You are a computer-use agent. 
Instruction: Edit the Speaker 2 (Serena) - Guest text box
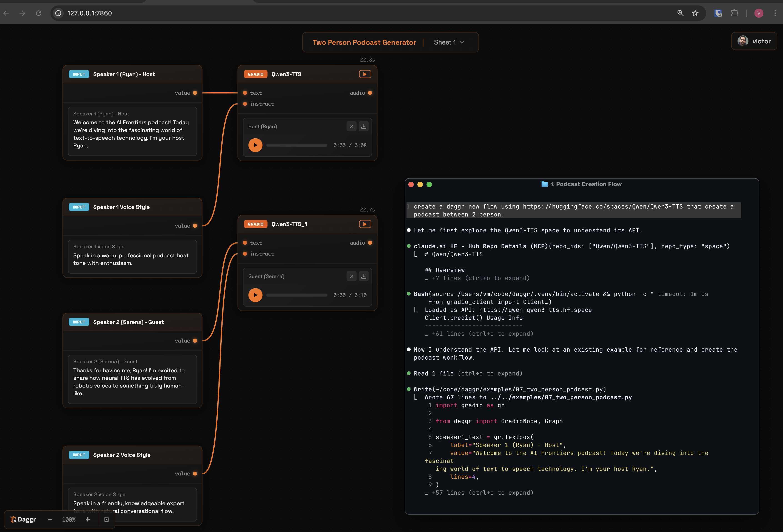click(132, 379)
